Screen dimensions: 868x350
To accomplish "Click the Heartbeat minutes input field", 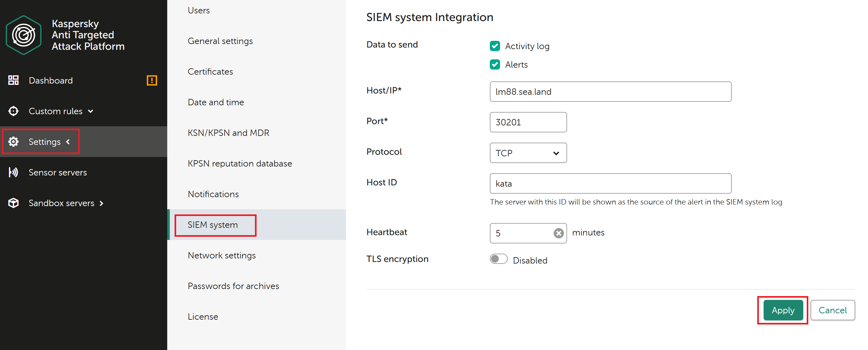I will click(528, 233).
